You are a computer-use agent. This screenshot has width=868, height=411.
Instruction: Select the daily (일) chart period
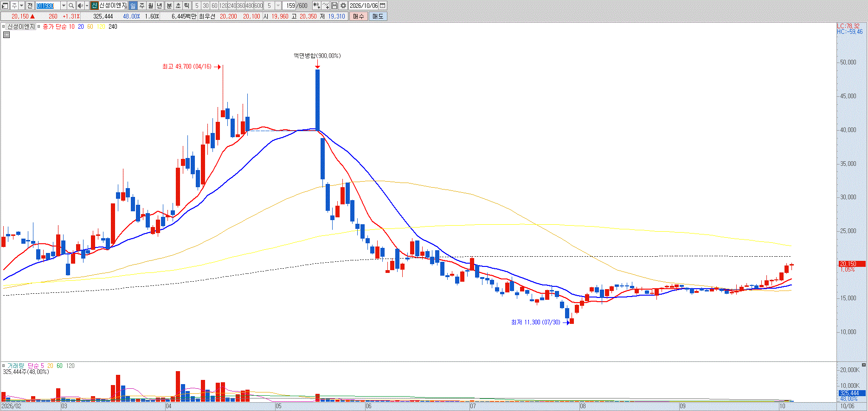[133, 6]
